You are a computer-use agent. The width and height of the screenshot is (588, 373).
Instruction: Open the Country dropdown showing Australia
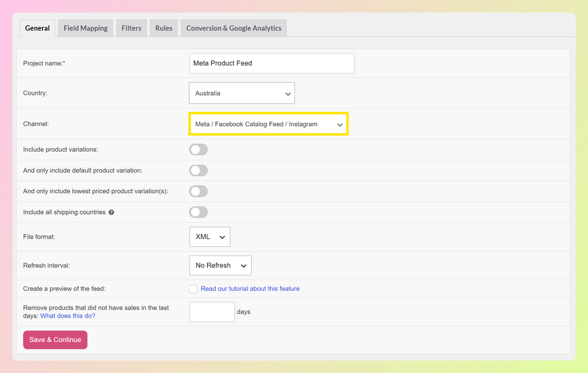242,93
